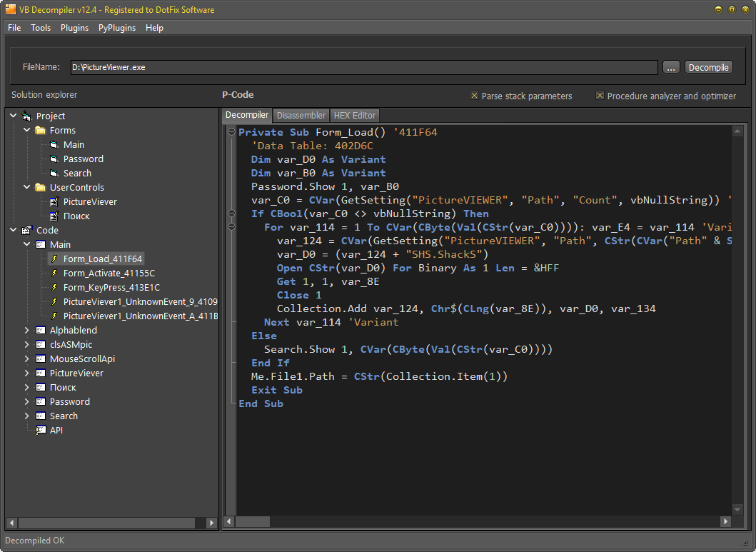Click the MouseScrollApi module icon

click(41, 358)
